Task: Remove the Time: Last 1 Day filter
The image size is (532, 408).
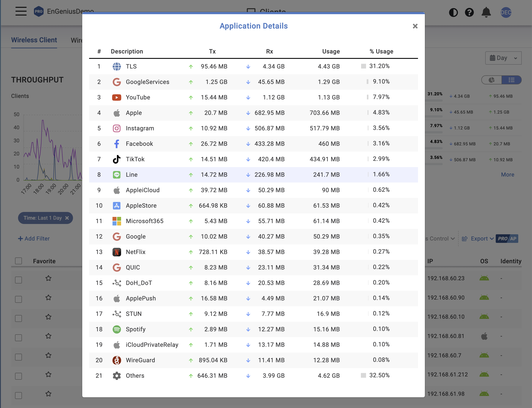Action: (67, 218)
